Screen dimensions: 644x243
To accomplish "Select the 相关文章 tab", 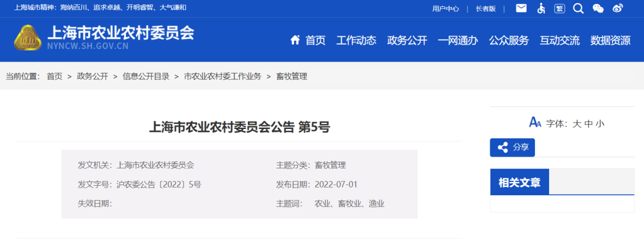I will click(x=519, y=182).
